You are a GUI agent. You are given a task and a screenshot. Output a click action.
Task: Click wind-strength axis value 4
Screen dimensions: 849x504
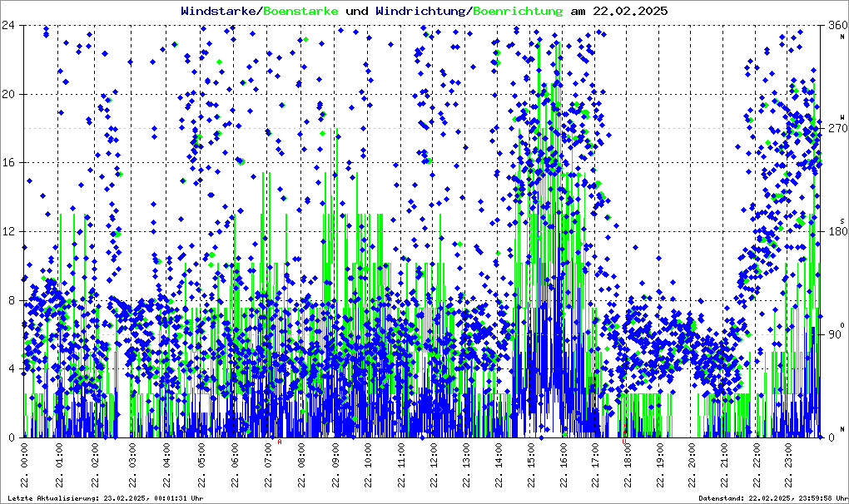point(12,368)
